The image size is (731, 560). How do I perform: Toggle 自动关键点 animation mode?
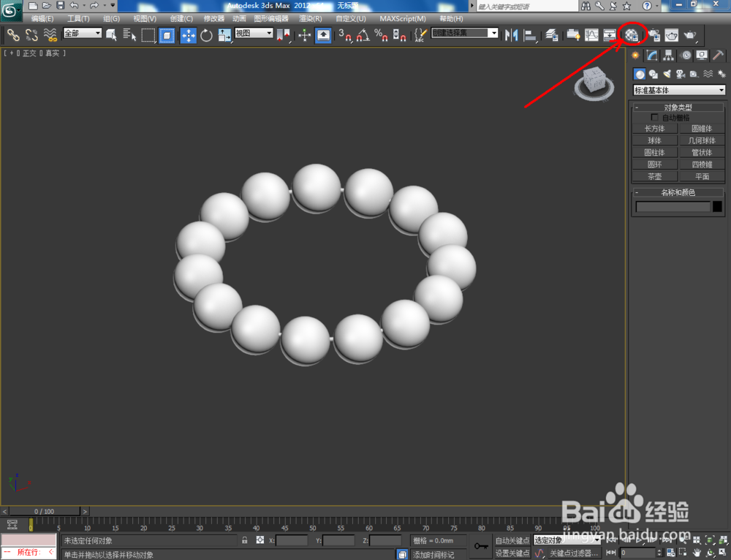512,540
